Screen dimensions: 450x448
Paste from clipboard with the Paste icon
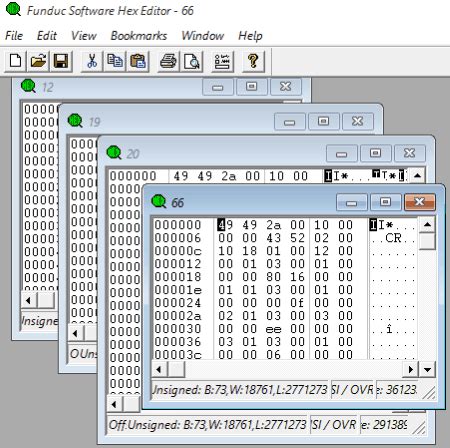138,61
